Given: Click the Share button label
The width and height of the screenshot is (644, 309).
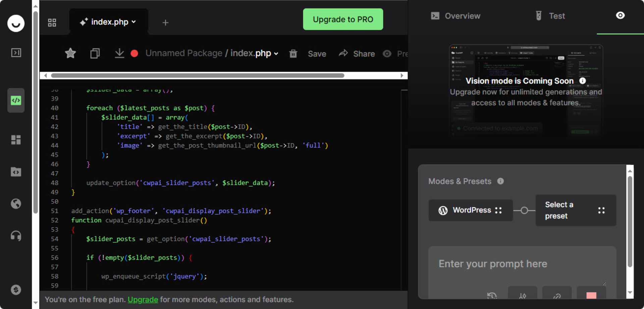Looking at the screenshot, I should pos(364,54).
